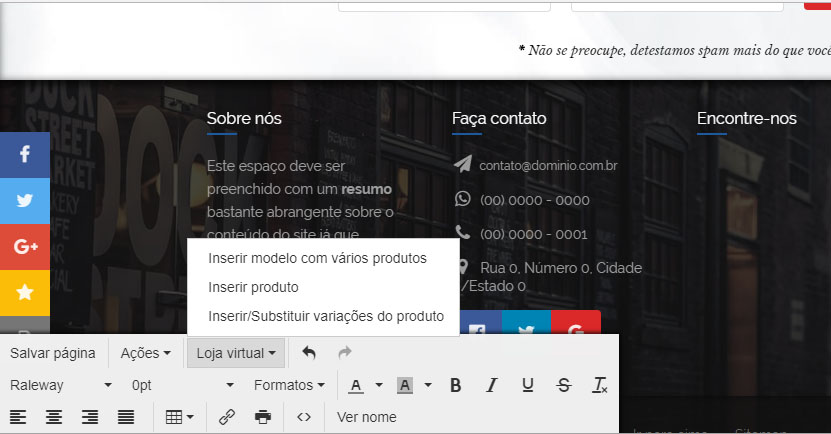
Task: Align text right
Action: click(90, 417)
